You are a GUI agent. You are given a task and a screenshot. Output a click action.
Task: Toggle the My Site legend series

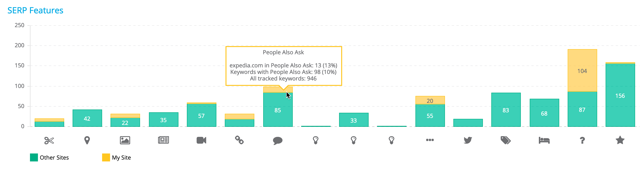[x=121, y=157]
